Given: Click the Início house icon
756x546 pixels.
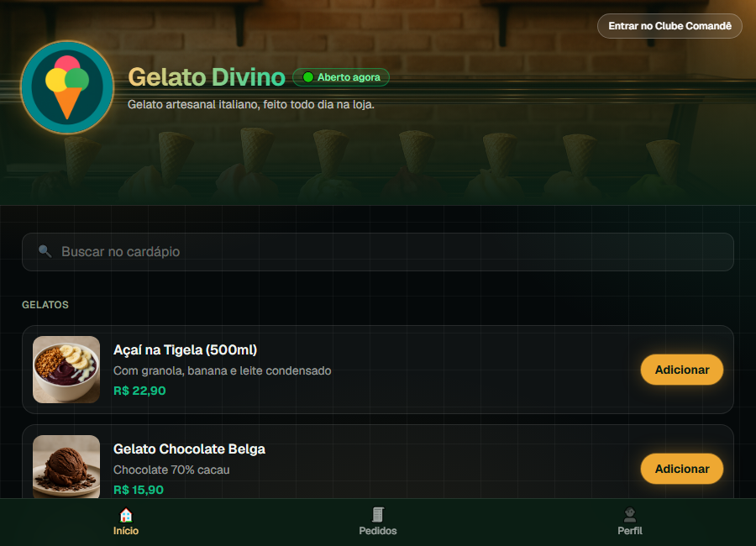Looking at the screenshot, I should tap(126, 515).
